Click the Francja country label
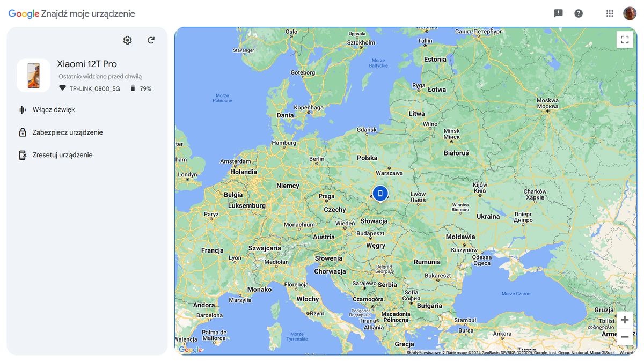The width and height of the screenshot is (644, 362). tap(212, 250)
